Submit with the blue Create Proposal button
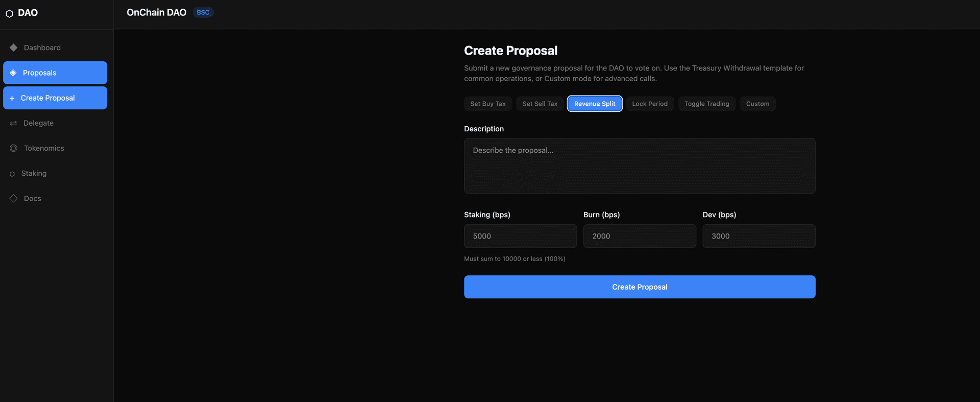This screenshot has height=402, width=980. (x=640, y=287)
